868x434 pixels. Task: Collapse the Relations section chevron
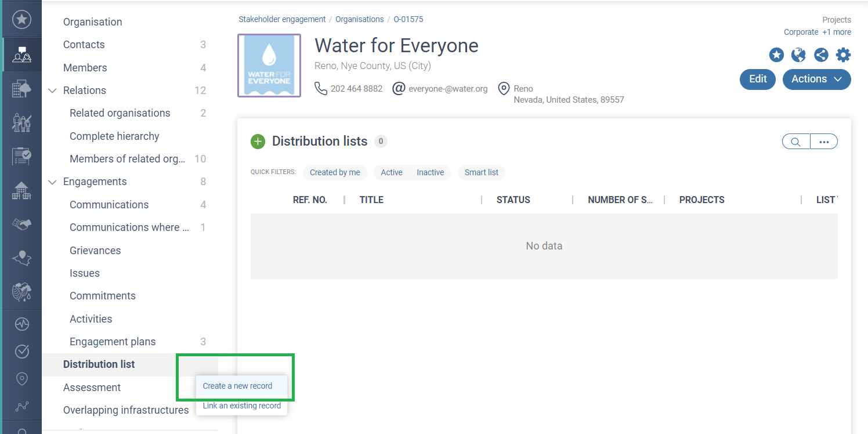click(52, 91)
